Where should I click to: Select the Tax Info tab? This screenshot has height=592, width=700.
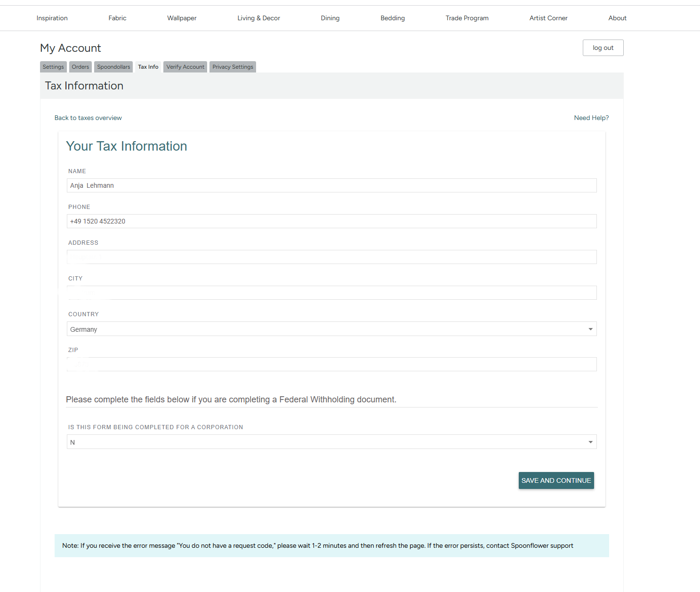[148, 67]
